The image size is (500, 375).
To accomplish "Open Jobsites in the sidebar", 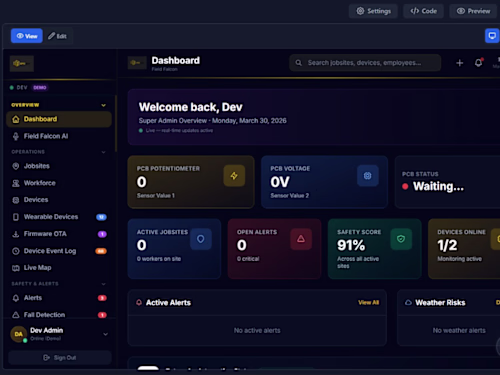I will coord(59,166).
